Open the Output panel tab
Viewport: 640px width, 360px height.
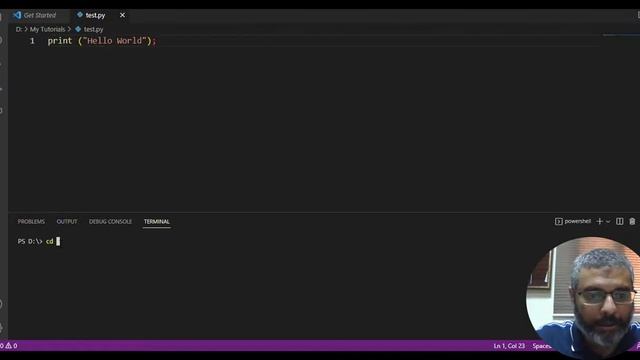[x=67, y=222]
